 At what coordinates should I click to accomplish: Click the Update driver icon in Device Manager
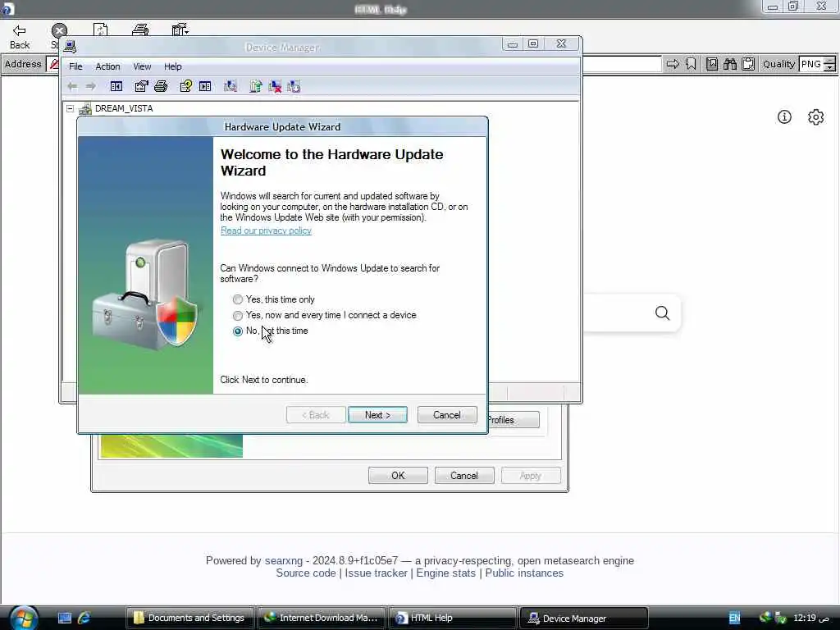(256, 86)
